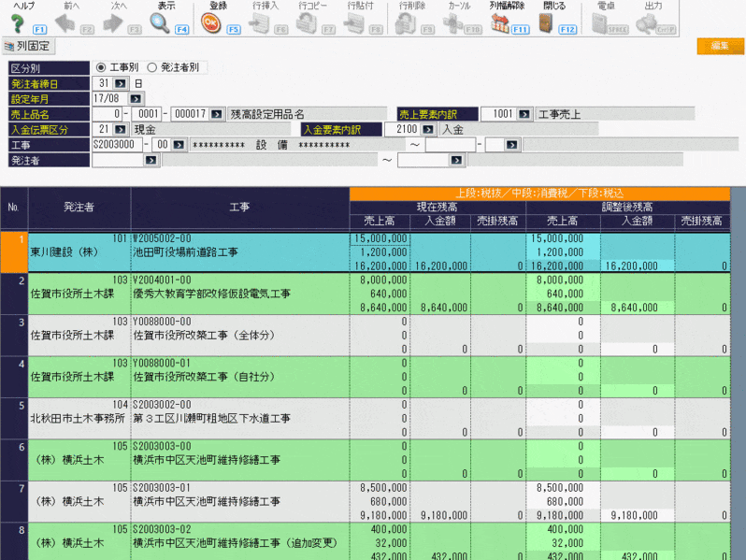Click 横浜市中区天池町維持修繕工事（追加変更） cell
The image size is (746, 560).
236,543
